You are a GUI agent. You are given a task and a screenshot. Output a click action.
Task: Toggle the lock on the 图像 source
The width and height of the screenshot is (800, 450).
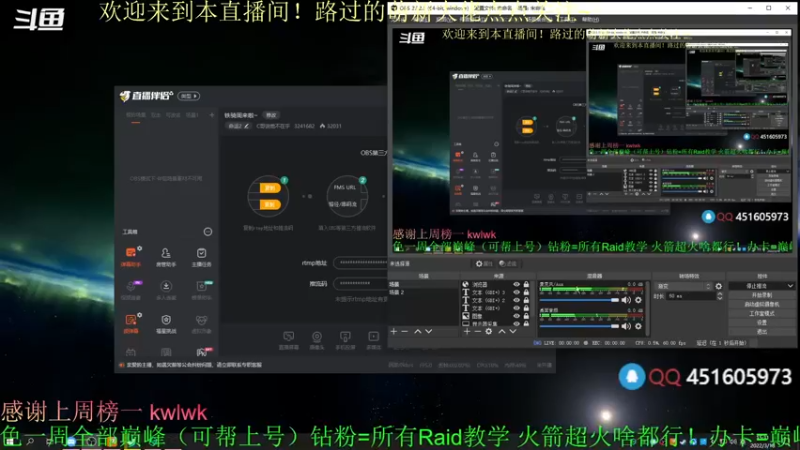(526, 316)
